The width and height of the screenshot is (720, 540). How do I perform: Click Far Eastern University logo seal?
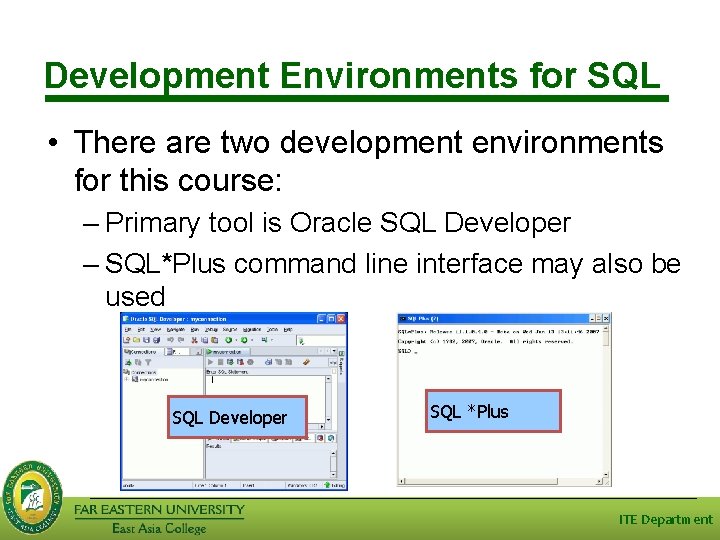click(x=32, y=497)
